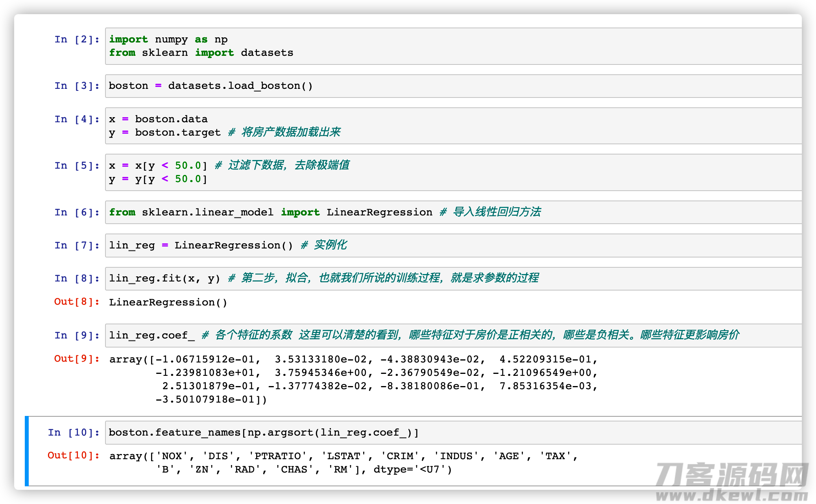Click the Out[10]: prompt label

[74, 455]
